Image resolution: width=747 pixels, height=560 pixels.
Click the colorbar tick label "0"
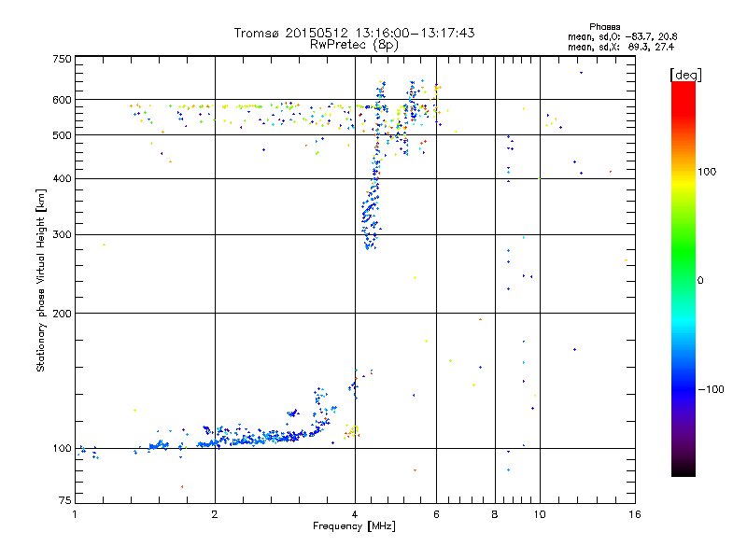pyautogui.click(x=700, y=281)
